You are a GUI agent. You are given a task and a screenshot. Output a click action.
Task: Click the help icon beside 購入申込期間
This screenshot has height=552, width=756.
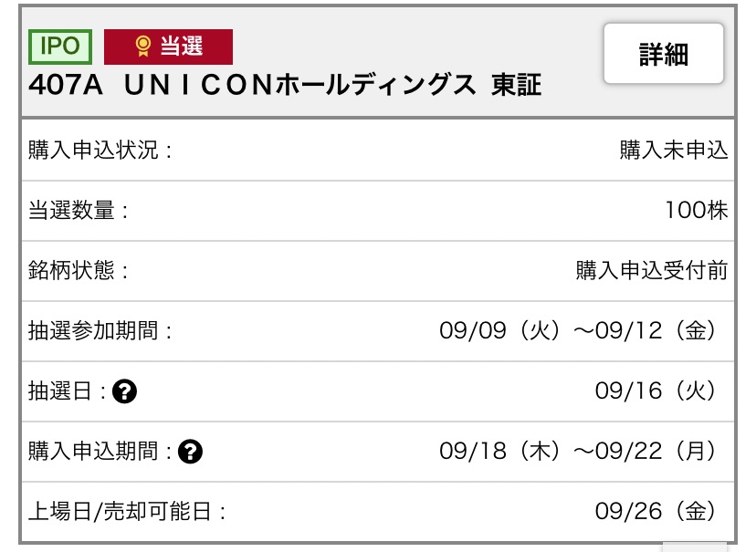[191, 452]
